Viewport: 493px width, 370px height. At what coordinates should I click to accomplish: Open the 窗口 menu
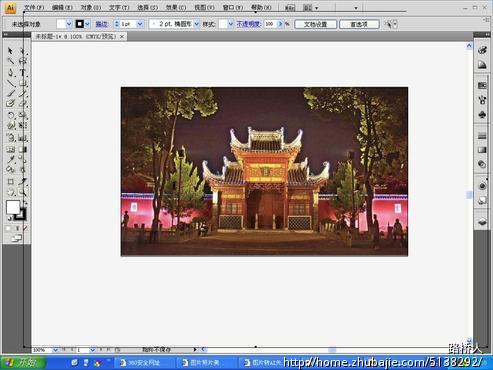233,7
